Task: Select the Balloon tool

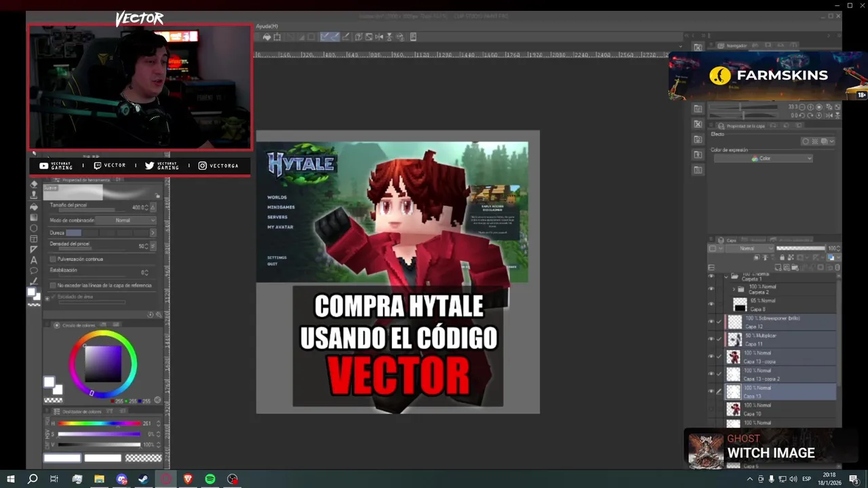Action: point(34,270)
